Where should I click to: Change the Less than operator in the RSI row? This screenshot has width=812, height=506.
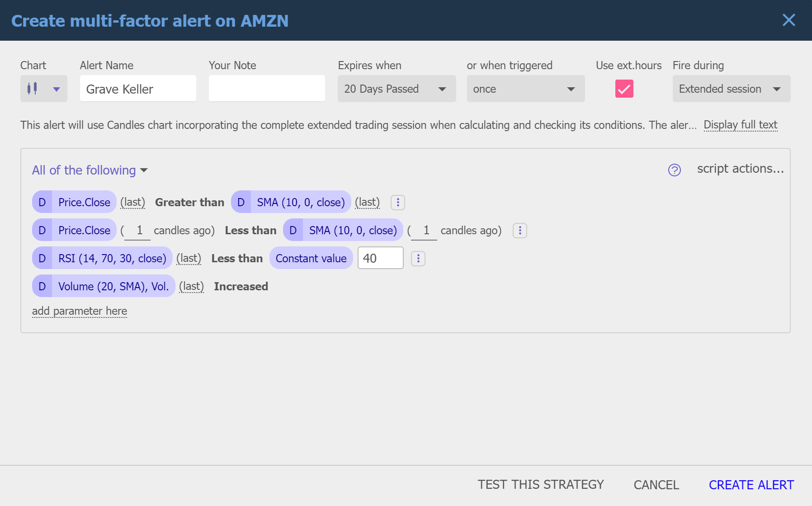[237, 258]
